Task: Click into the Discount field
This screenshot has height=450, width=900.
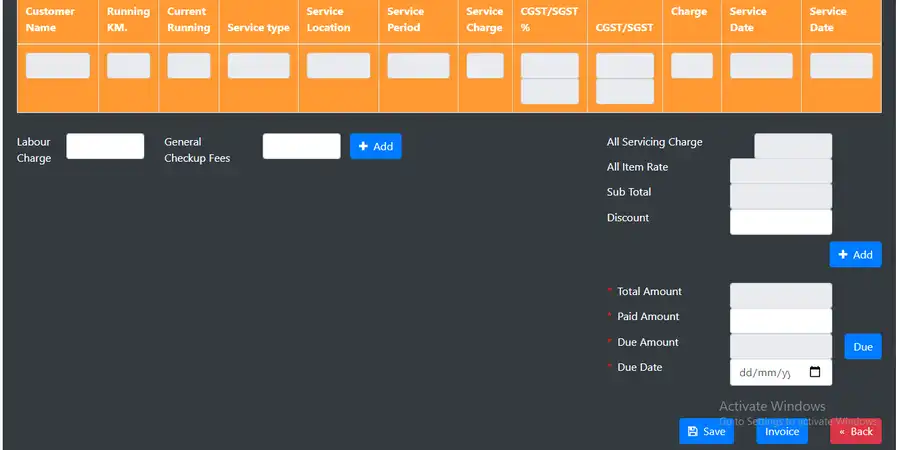Action: point(781,222)
